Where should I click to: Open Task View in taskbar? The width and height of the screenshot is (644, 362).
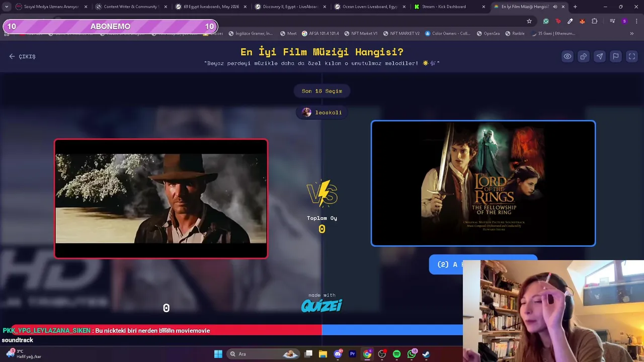tap(308, 354)
